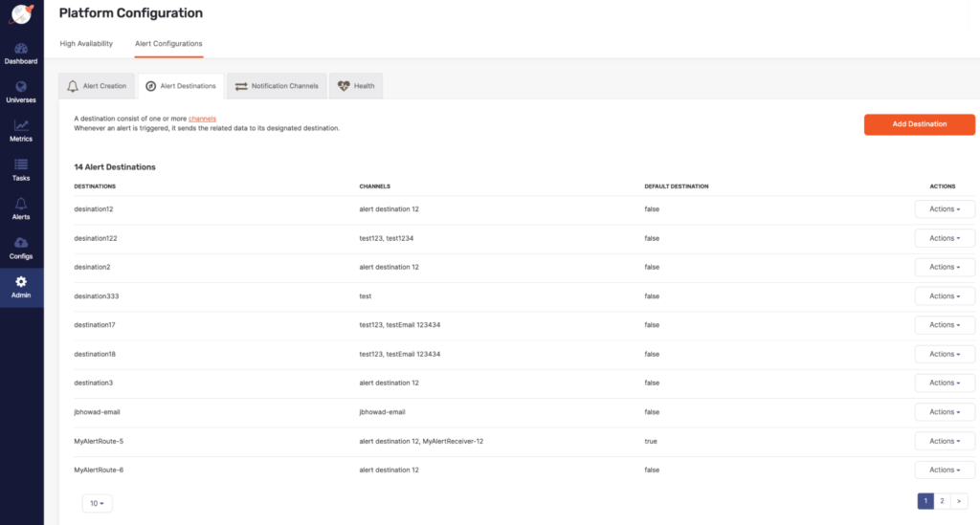Select the Alert Configurations tab

tap(168, 44)
